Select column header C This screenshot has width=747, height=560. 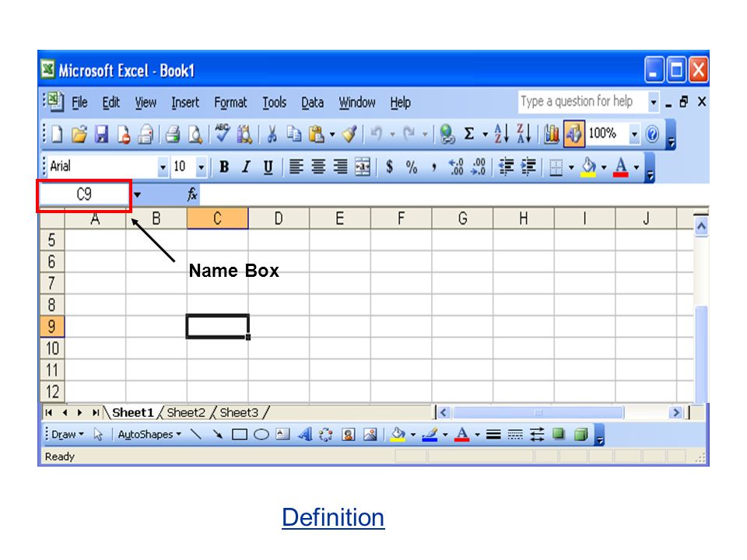[x=217, y=219]
